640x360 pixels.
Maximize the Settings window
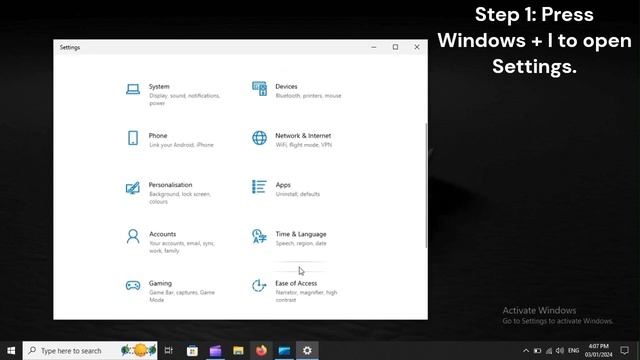[x=395, y=47]
